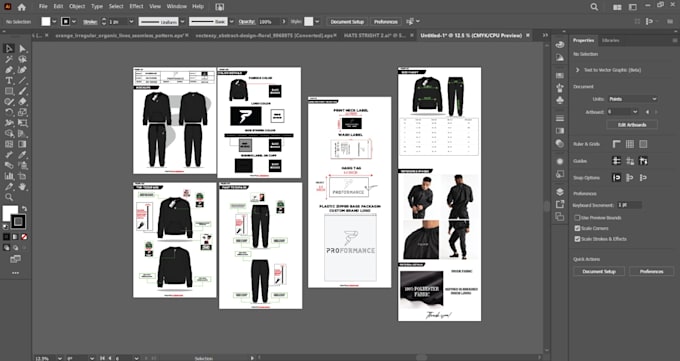Open the Basic brush definition dropdown
Screen dimensions: 680x361
coord(232,22)
